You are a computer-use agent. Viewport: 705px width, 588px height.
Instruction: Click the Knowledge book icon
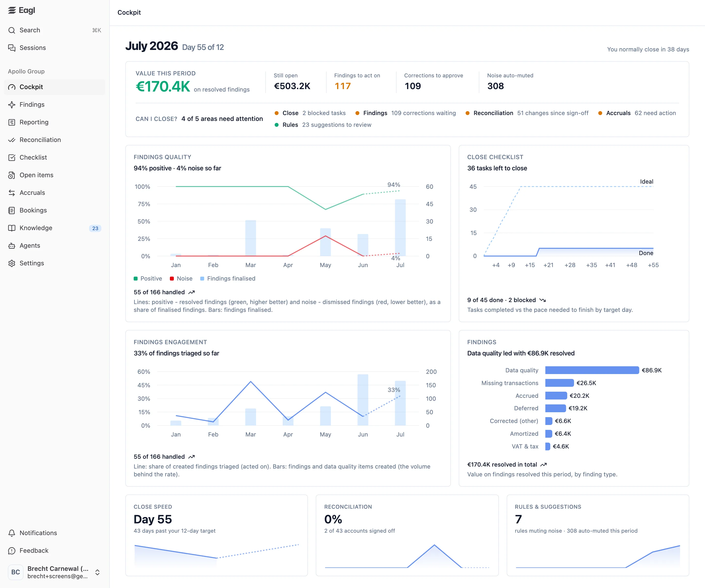(12, 228)
